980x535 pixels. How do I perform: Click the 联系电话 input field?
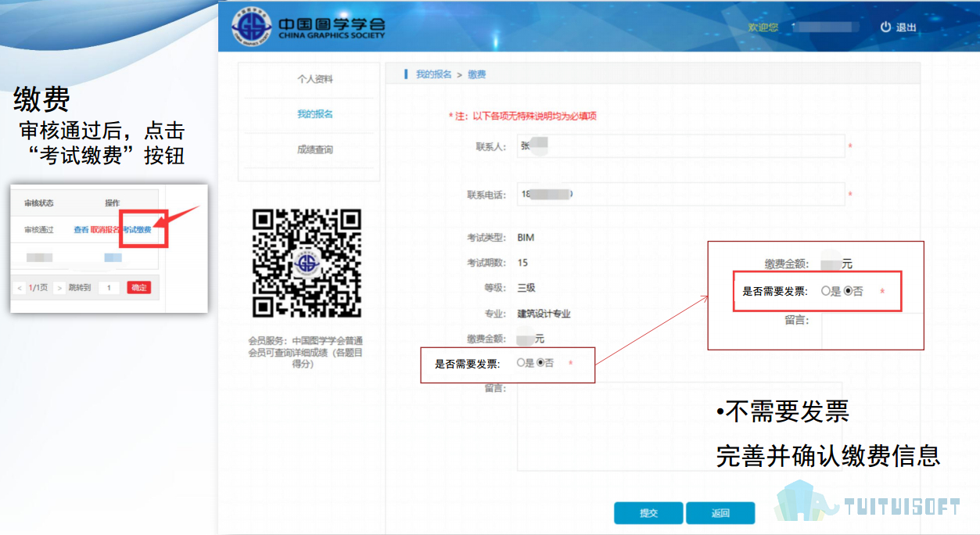click(x=680, y=194)
